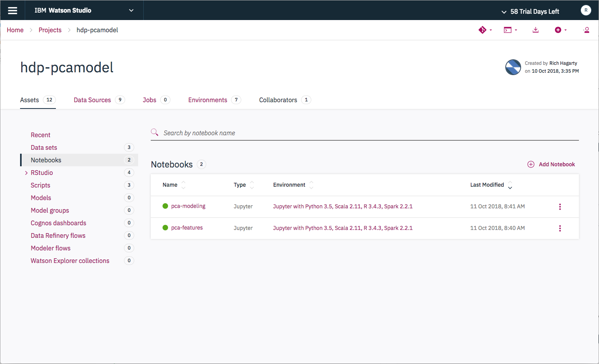
Task: Switch to the Data Sources tab
Action: [x=99, y=100]
